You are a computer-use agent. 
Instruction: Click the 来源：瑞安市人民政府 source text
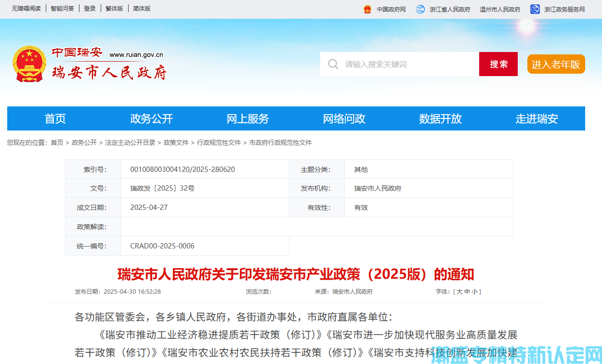pyautogui.click(x=344, y=292)
